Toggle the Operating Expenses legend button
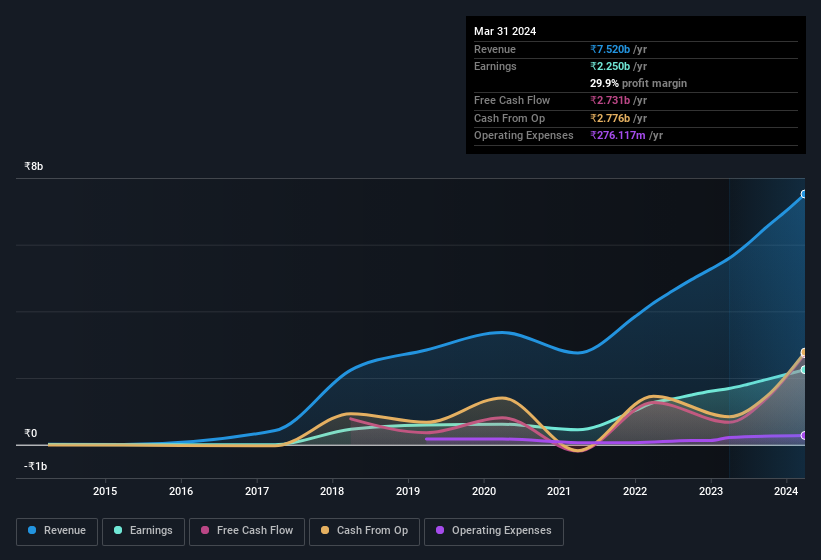The height and width of the screenshot is (560, 821). tap(494, 531)
